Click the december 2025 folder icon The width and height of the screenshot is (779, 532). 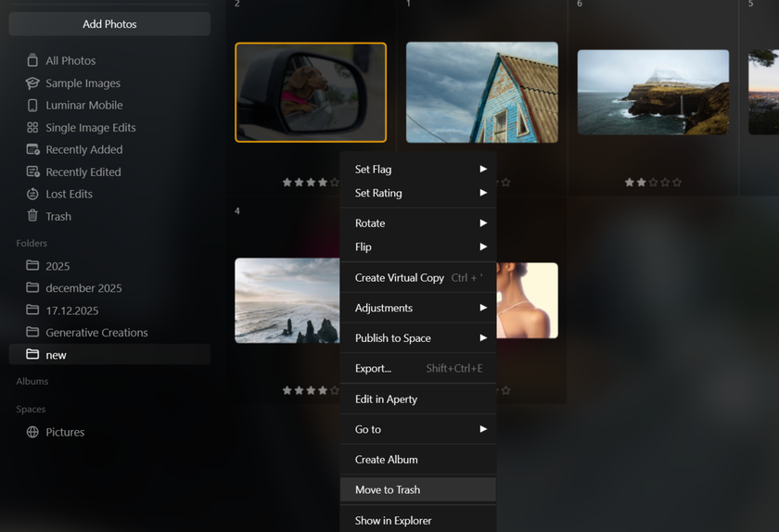[x=32, y=287]
